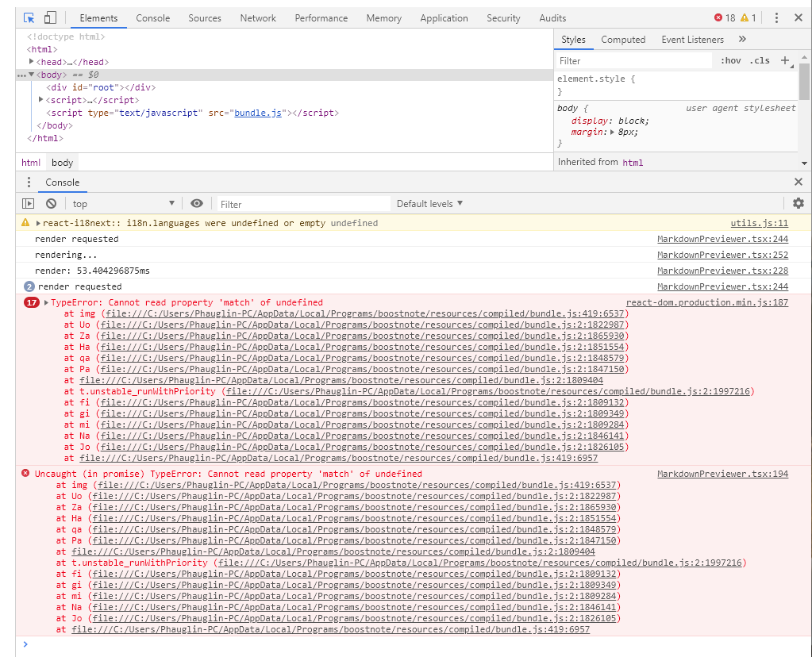
Task: Expand the react-i18next warning message
Action: [38, 223]
